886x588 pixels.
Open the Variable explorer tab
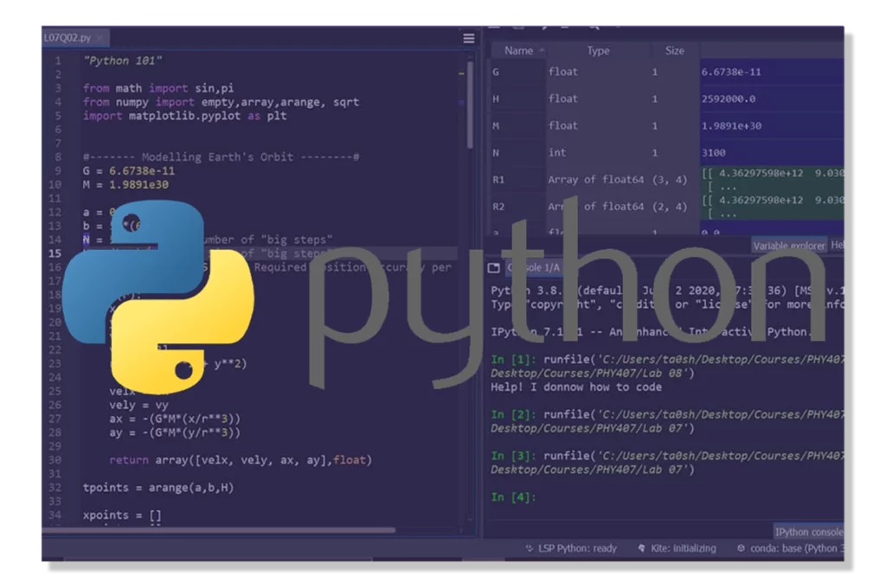(789, 245)
